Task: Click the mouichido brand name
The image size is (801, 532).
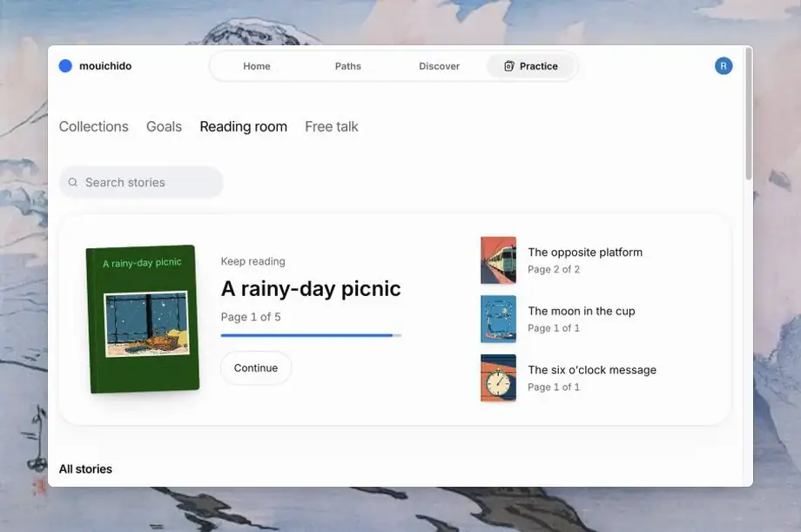Action: click(105, 66)
